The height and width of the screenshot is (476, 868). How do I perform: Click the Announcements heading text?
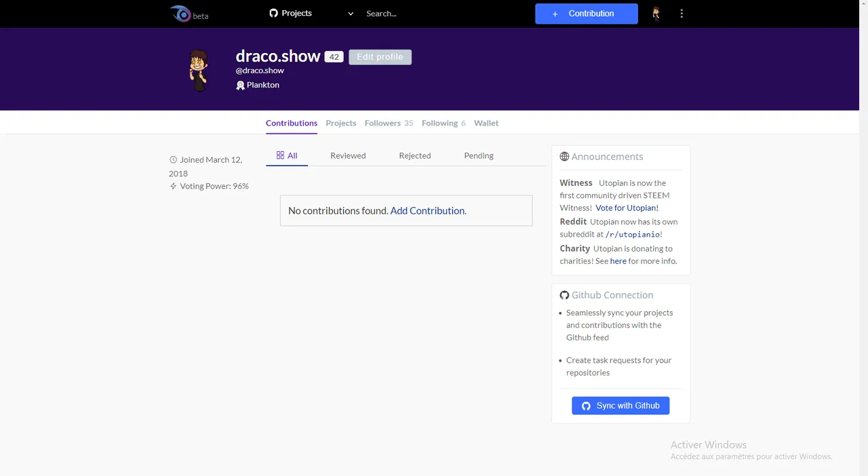(607, 157)
